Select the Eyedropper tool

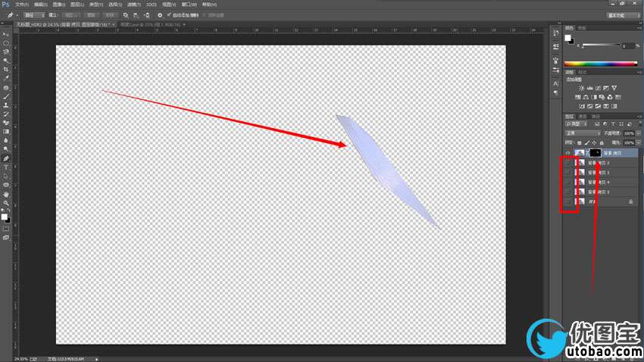[x=6, y=78]
